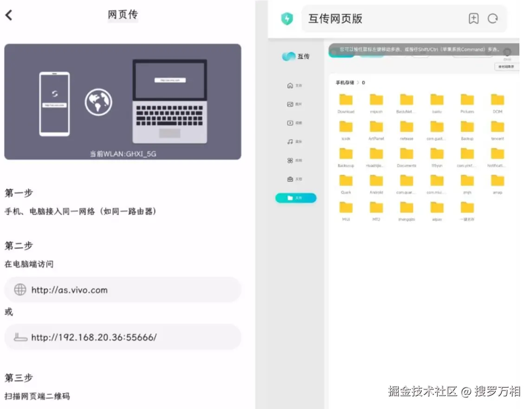Open the mipush folder
The height and width of the screenshot is (409, 532).
click(376, 103)
